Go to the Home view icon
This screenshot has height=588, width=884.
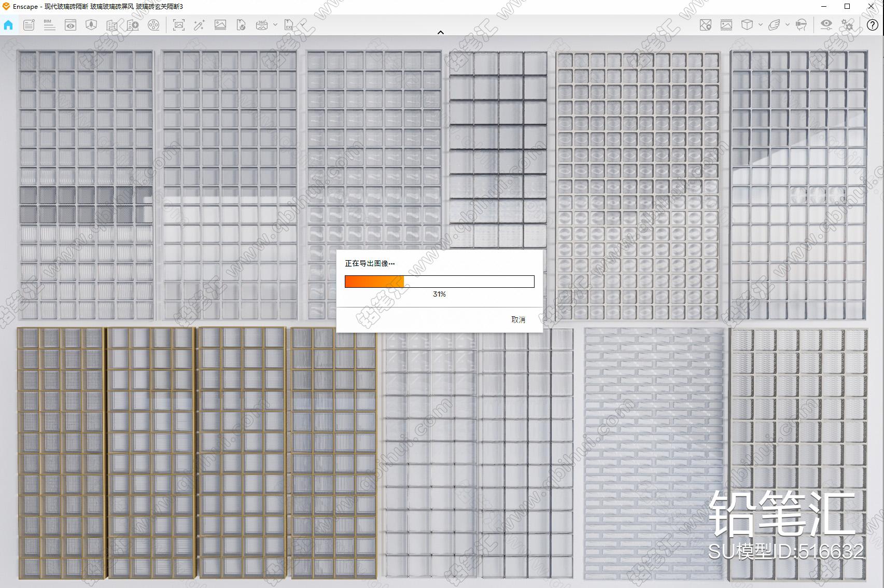click(8, 25)
